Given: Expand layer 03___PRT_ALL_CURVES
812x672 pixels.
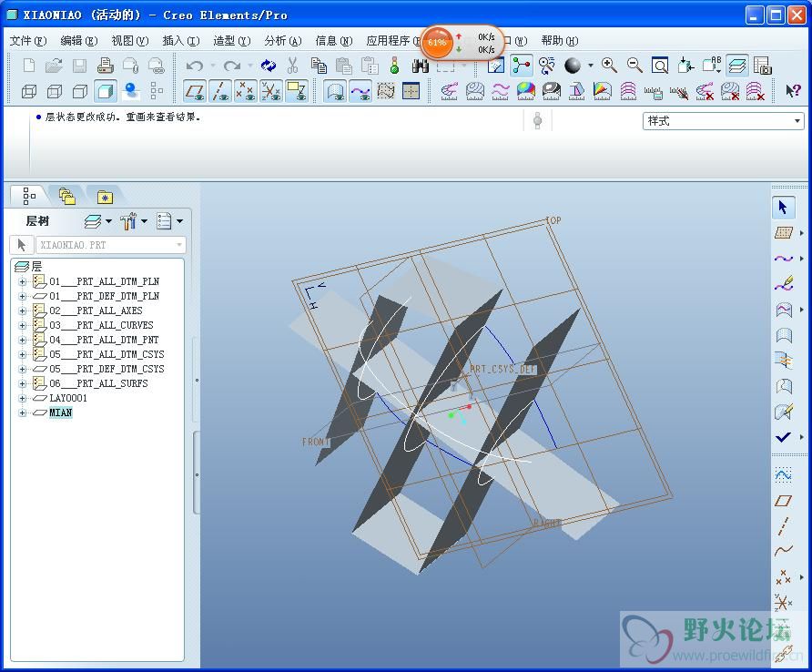Looking at the screenshot, I should tap(22, 325).
